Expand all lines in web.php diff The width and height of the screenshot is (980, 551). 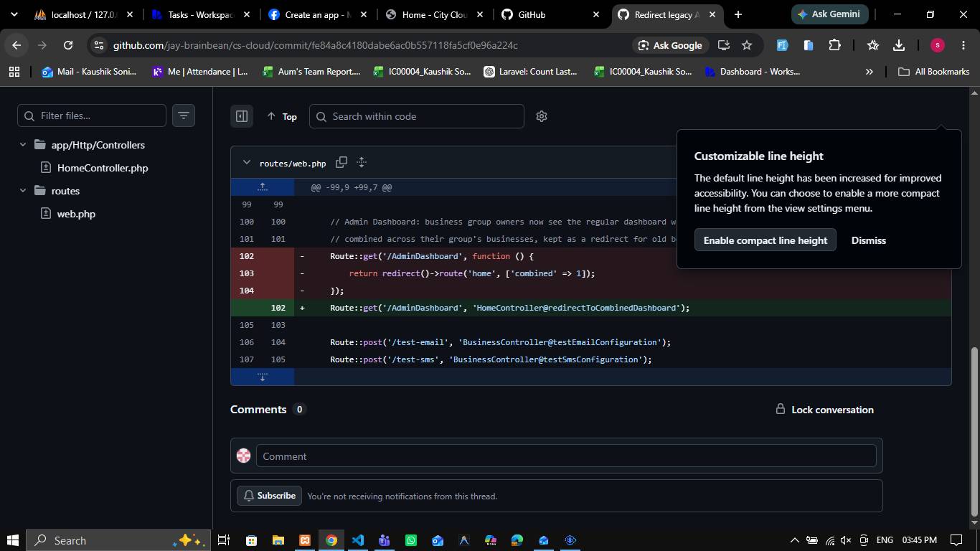tap(362, 163)
